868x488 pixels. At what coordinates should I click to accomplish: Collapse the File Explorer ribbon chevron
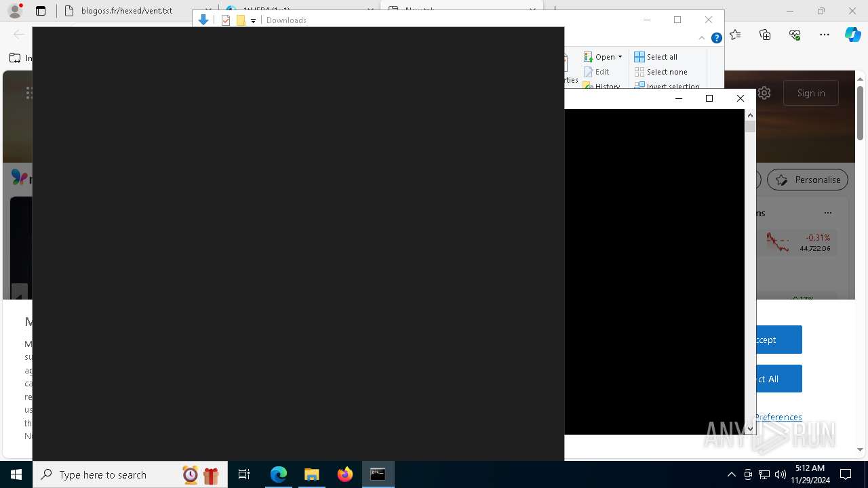point(702,38)
